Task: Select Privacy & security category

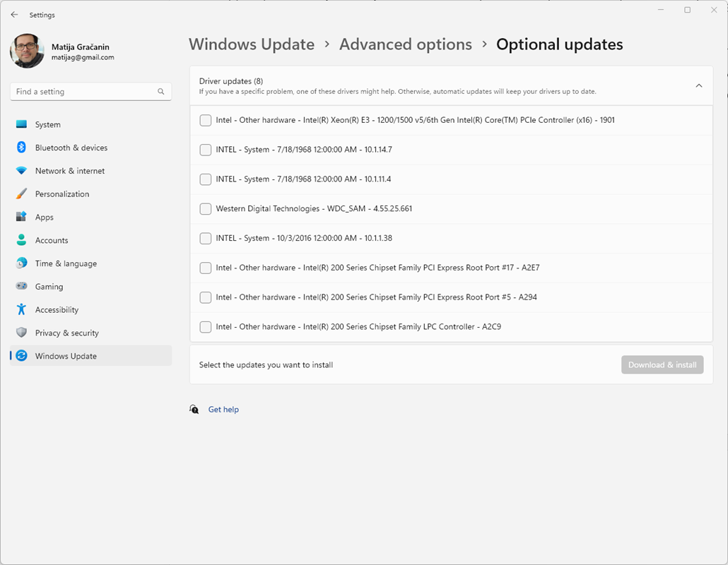Action: tap(90, 333)
